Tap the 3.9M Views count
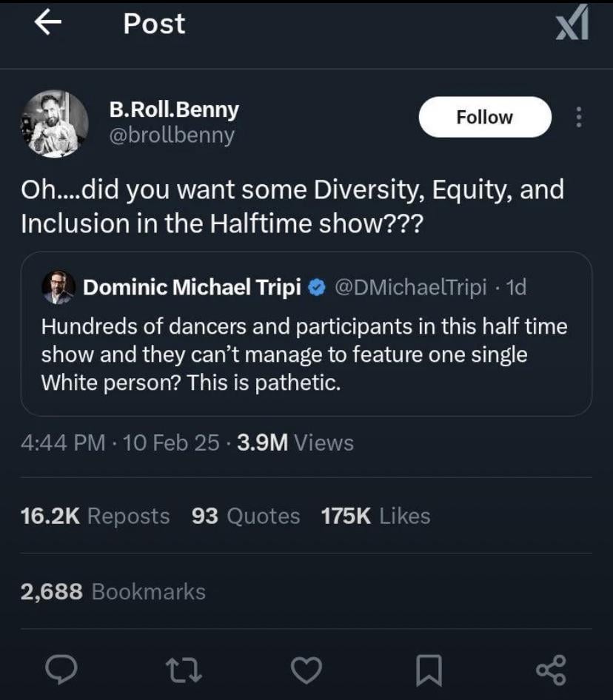The width and height of the screenshot is (613, 700). click(x=295, y=442)
